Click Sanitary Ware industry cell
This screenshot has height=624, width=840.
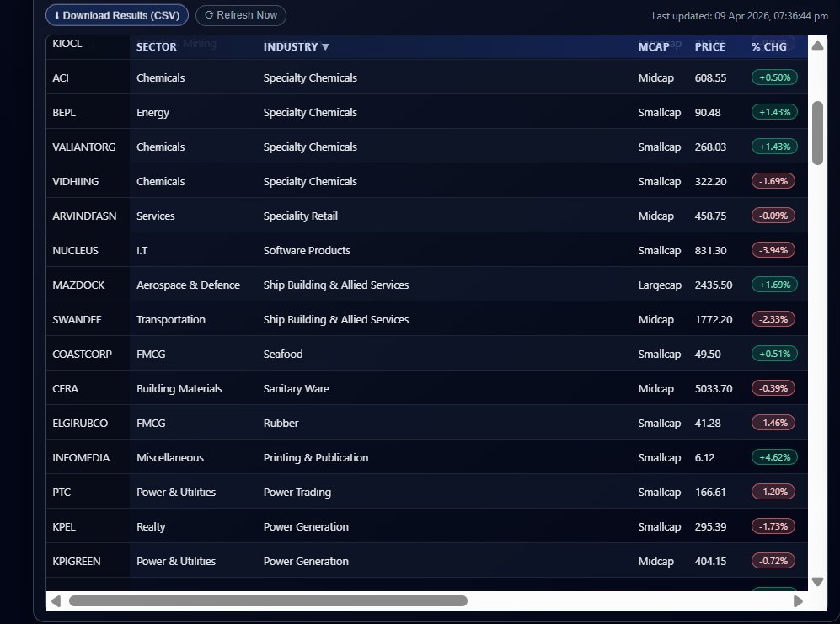297,389
